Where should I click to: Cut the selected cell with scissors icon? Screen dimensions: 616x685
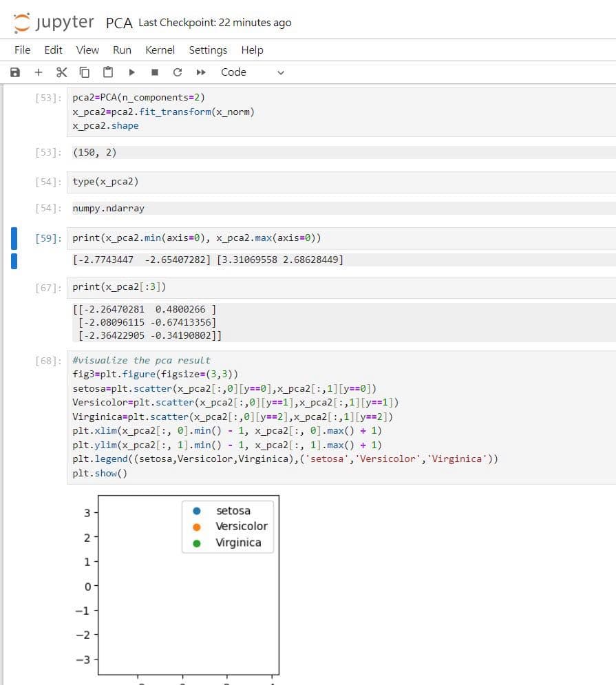click(x=62, y=72)
